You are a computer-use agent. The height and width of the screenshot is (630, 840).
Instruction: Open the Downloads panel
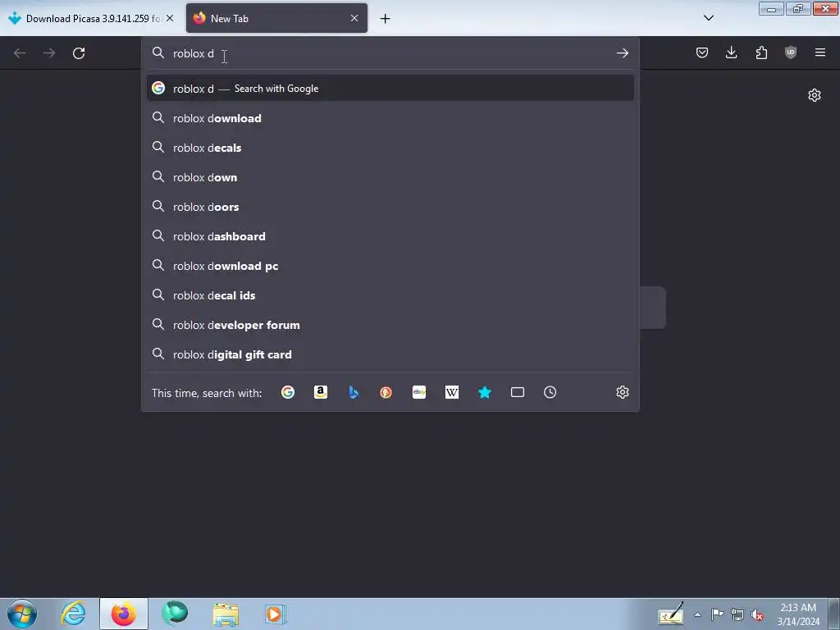(x=731, y=52)
